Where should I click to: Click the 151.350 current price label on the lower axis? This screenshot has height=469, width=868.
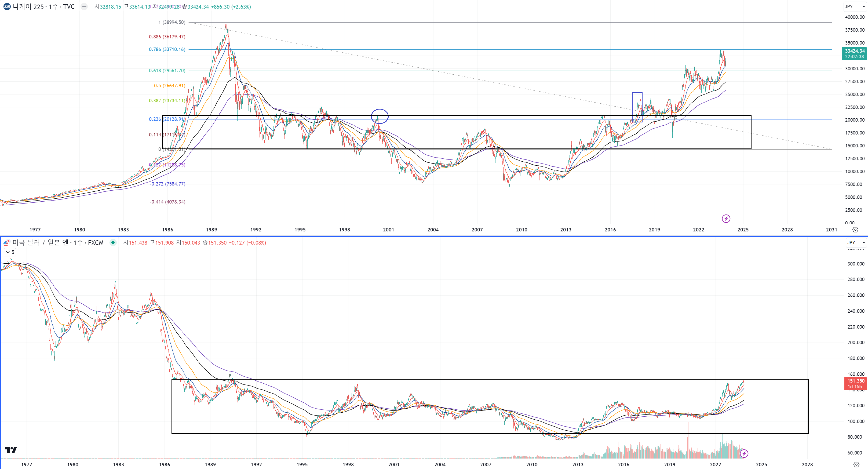pyautogui.click(x=856, y=381)
